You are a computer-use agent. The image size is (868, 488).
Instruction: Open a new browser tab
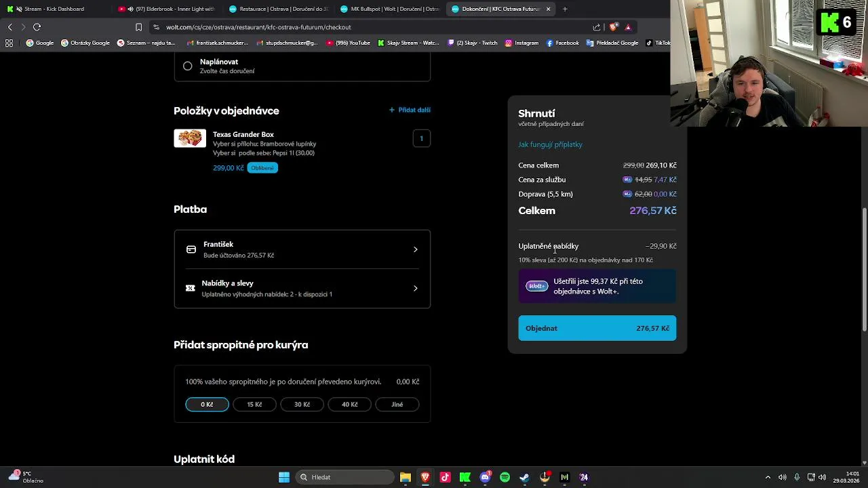(565, 9)
